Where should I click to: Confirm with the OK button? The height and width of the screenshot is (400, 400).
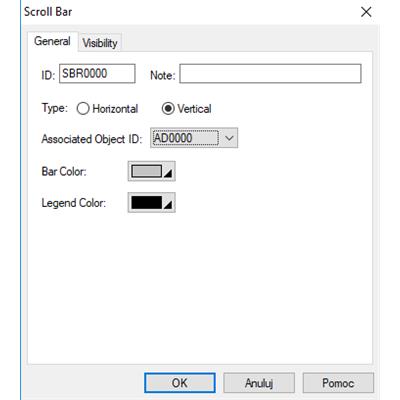(180, 383)
